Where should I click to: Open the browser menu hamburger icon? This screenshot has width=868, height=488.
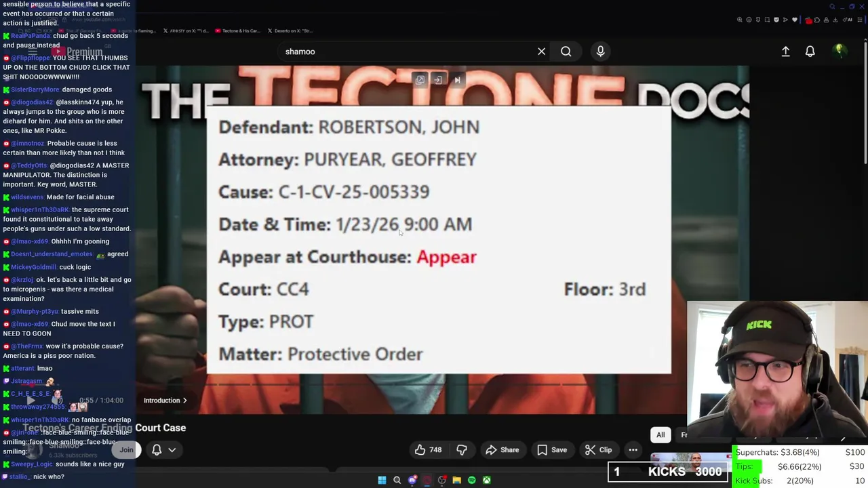[x=860, y=20]
